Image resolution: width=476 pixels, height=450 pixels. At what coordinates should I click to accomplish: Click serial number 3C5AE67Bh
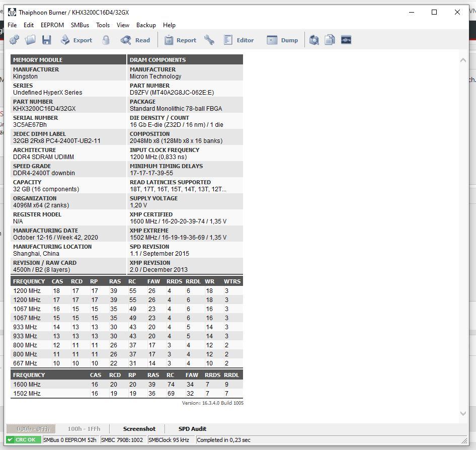click(30, 125)
